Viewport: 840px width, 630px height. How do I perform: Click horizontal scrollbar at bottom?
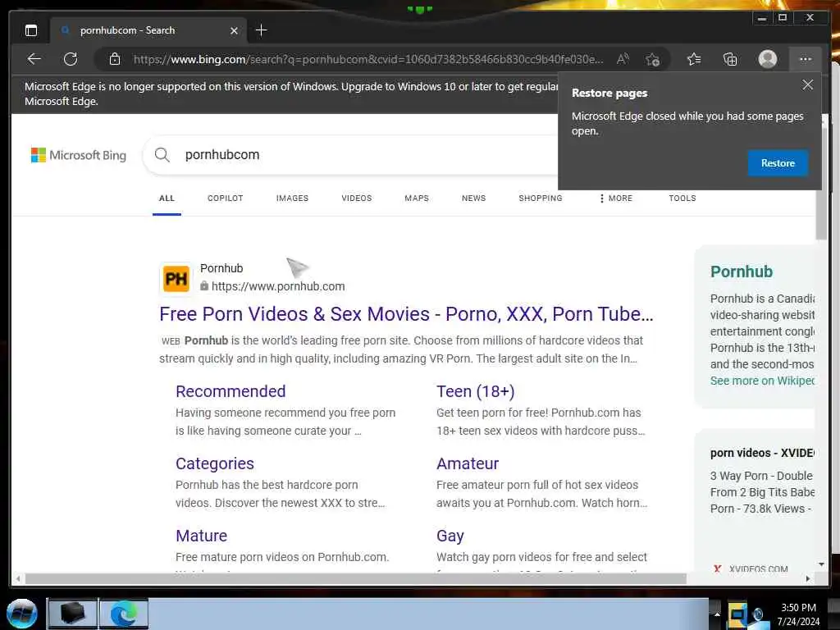click(x=356, y=578)
